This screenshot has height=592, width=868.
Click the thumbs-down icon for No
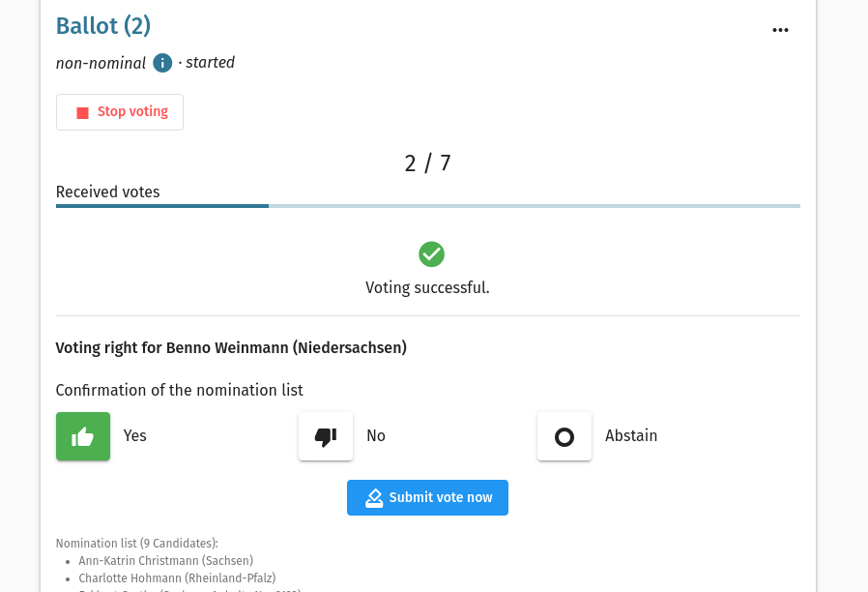pyautogui.click(x=325, y=436)
